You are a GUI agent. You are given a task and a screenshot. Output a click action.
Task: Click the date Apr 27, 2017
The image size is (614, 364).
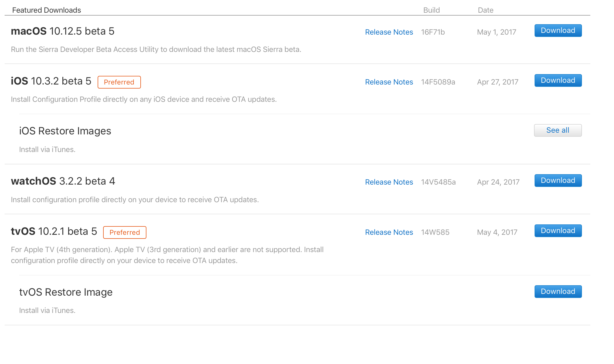coord(498,82)
